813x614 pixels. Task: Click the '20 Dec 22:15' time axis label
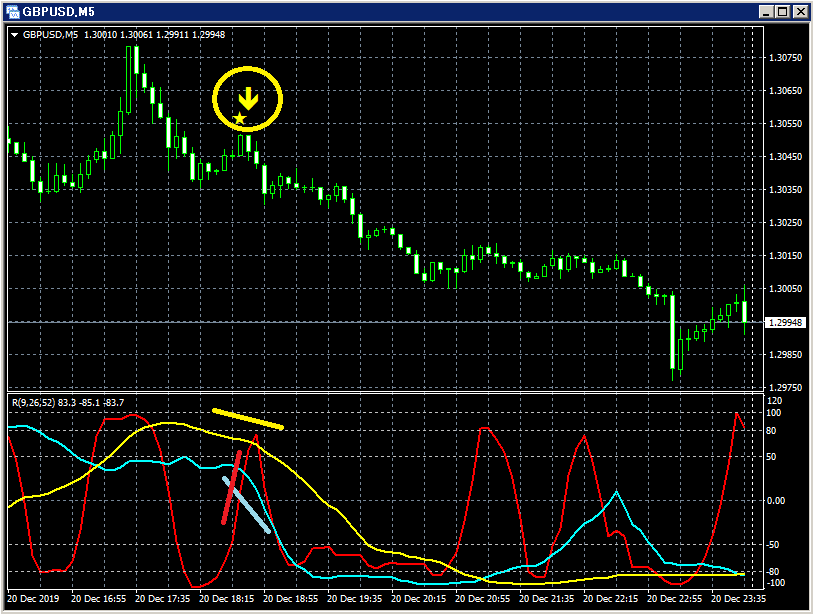tap(611, 599)
